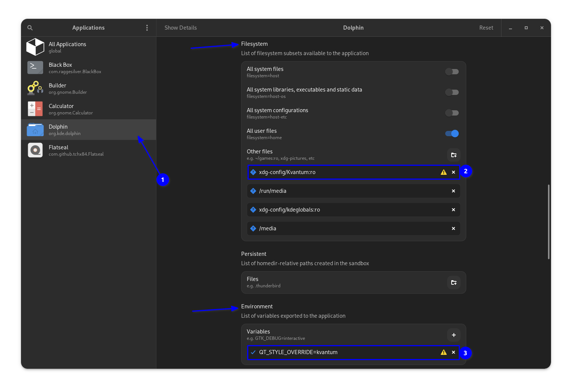
Task: Toggle All system files switch
Action: [x=452, y=72]
